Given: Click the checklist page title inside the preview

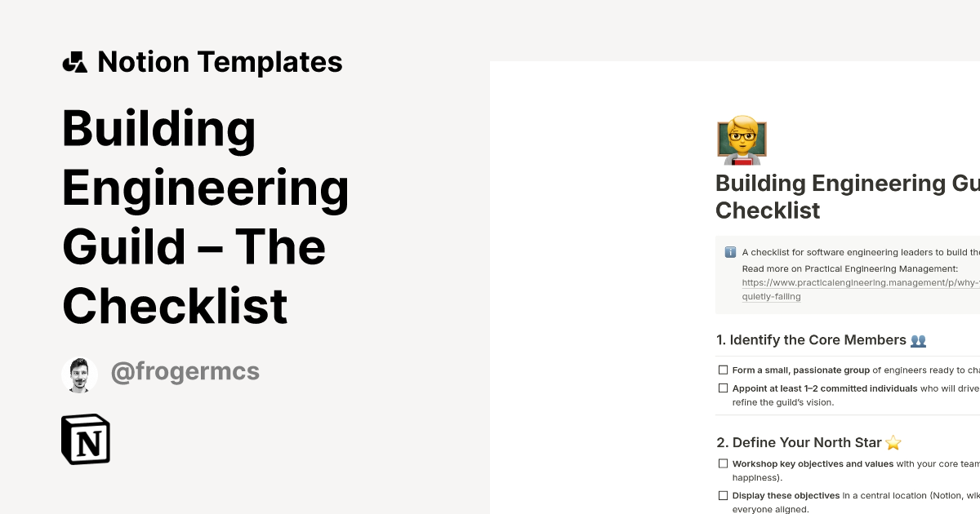Looking at the screenshot, I should coord(847,196).
